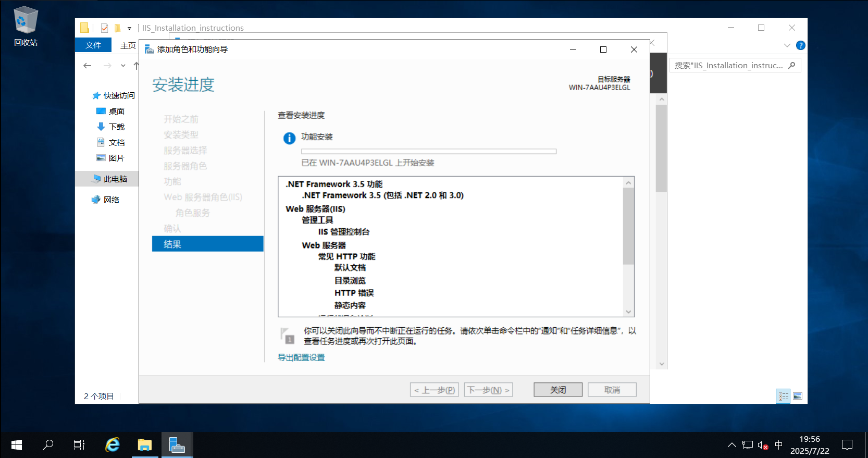Click the Explorer help question mark icon
The height and width of the screenshot is (458, 868).
point(801,45)
